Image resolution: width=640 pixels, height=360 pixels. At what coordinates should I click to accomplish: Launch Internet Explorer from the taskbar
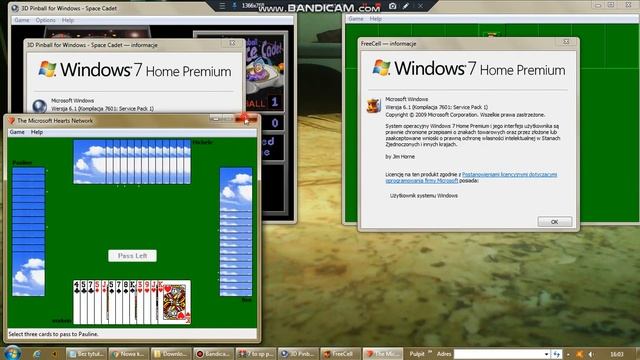[x=37, y=354]
